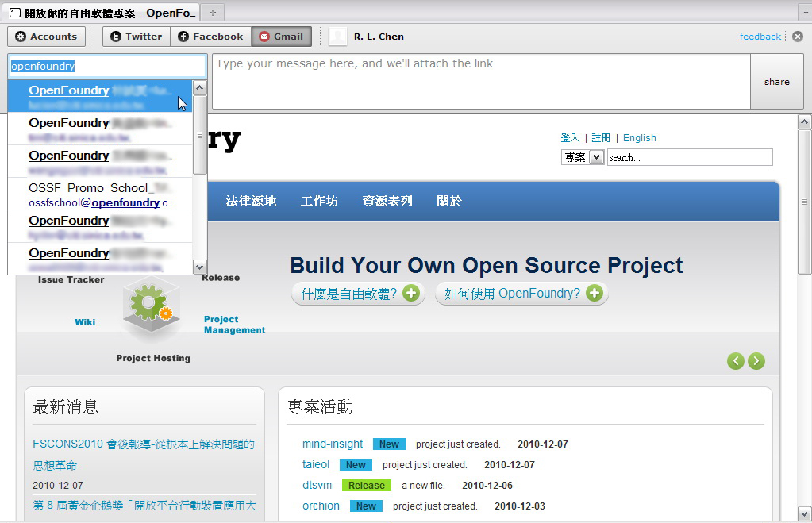Click the 2010-12-06 date for dtsvm
Screen dimensions: 812x523
coord(487,485)
